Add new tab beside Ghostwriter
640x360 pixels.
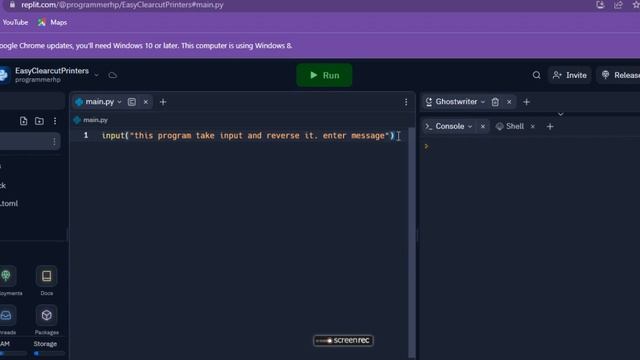click(526, 102)
